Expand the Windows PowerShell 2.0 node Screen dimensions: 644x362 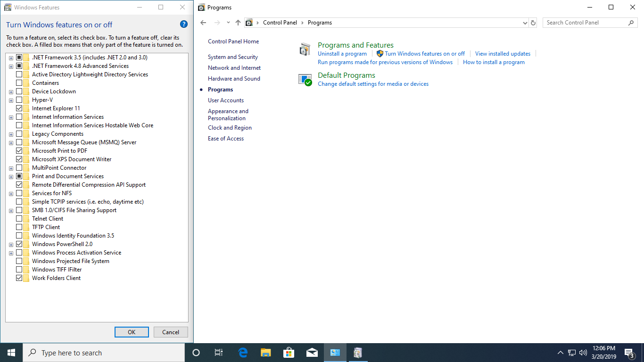tap(11, 244)
